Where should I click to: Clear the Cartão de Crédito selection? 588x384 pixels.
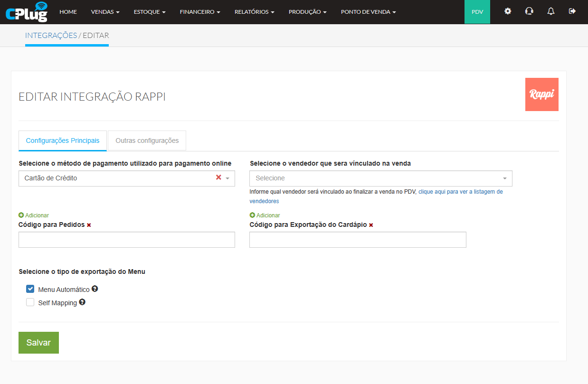click(x=218, y=178)
